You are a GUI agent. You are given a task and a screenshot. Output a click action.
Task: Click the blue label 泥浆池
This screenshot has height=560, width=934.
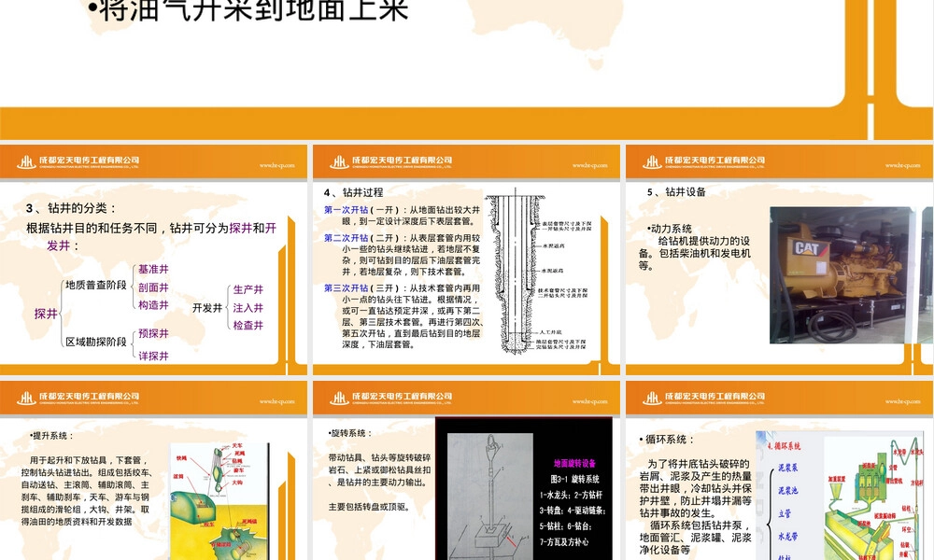787,490
